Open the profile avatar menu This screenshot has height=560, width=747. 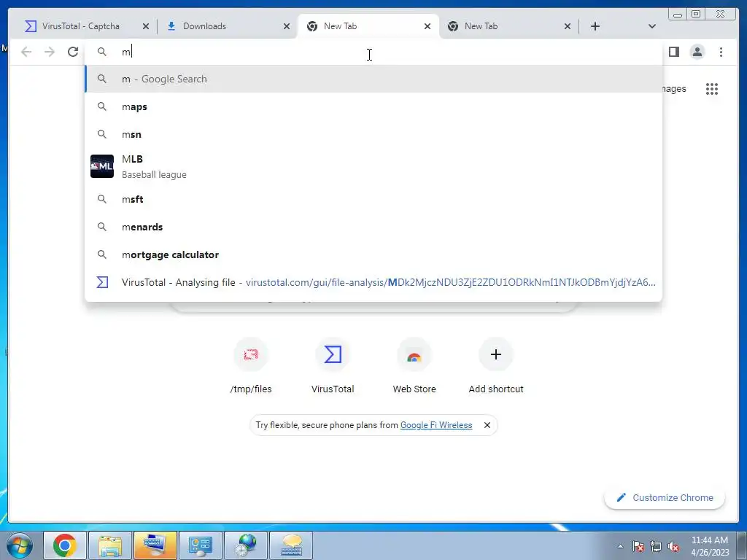pos(697,52)
